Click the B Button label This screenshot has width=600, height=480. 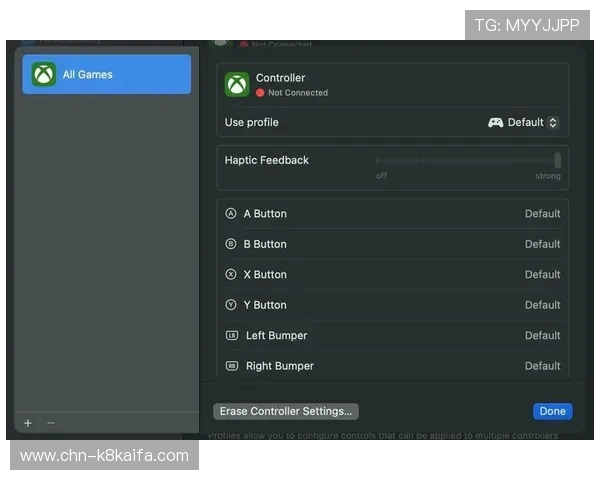click(x=265, y=244)
